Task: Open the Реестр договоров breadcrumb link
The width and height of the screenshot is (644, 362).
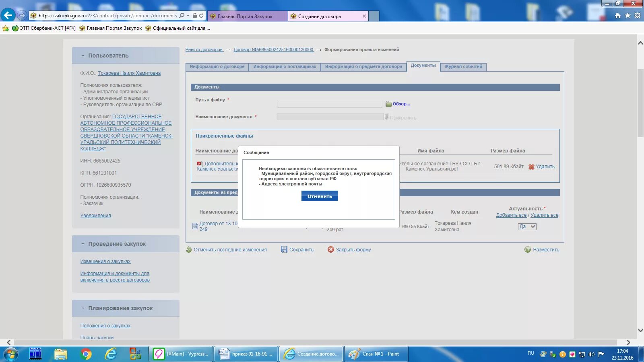Action: pyautogui.click(x=204, y=49)
